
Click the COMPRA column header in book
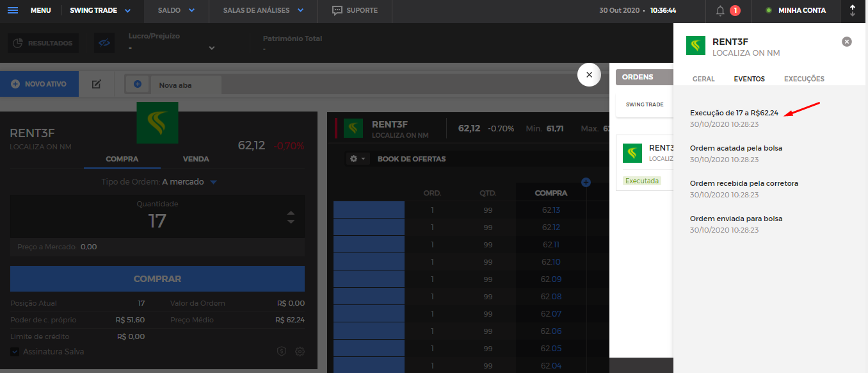(551, 193)
